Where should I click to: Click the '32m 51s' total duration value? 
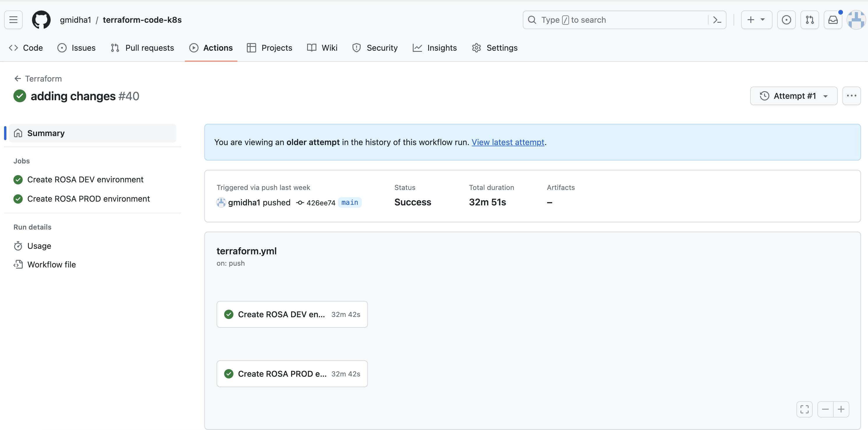pos(488,202)
